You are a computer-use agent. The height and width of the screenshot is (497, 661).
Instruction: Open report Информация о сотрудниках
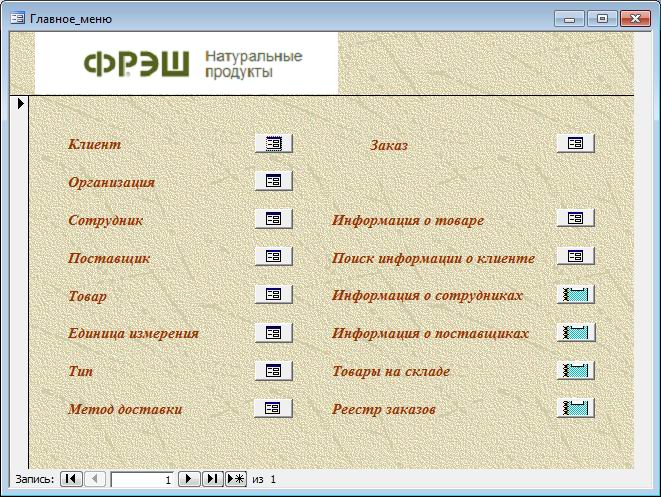pyautogui.click(x=575, y=295)
